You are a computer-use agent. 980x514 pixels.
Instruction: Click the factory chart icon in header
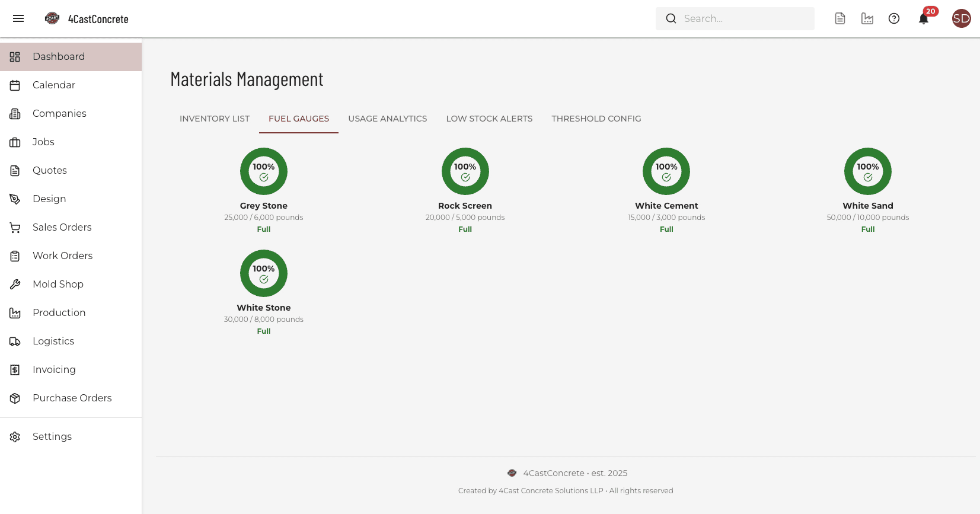[867, 18]
